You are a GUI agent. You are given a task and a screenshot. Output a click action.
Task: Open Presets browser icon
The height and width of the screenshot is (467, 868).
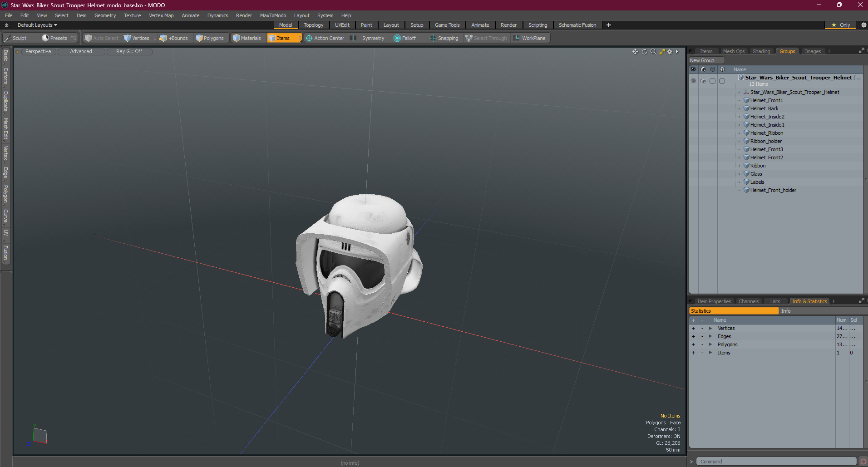pyautogui.click(x=45, y=38)
